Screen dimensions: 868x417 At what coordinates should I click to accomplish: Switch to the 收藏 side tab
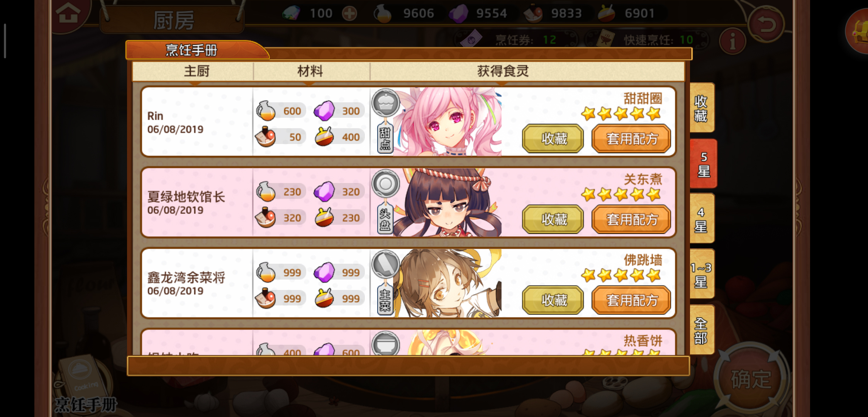(702, 108)
